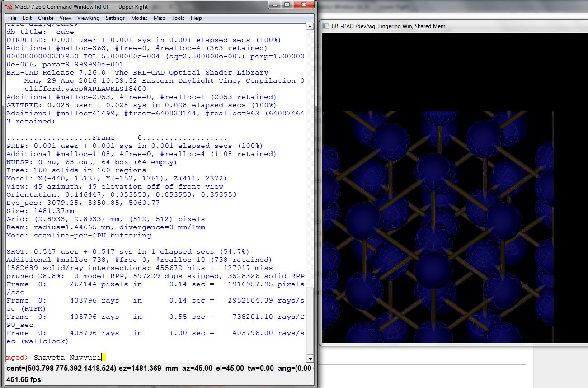Click the 'BRL-CAD Release 7.26.0' line
Viewport: 588px width, 388px height.
[137, 73]
